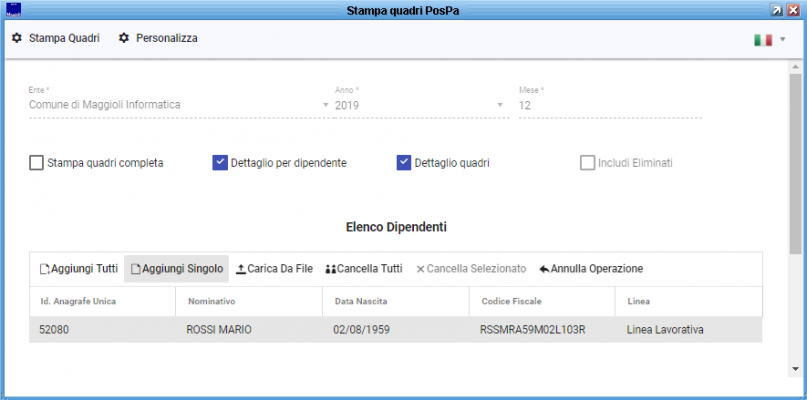This screenshot has width=807, height=400.
Task: Click the Cancella Tutti people icon
Action: (330, 269)
